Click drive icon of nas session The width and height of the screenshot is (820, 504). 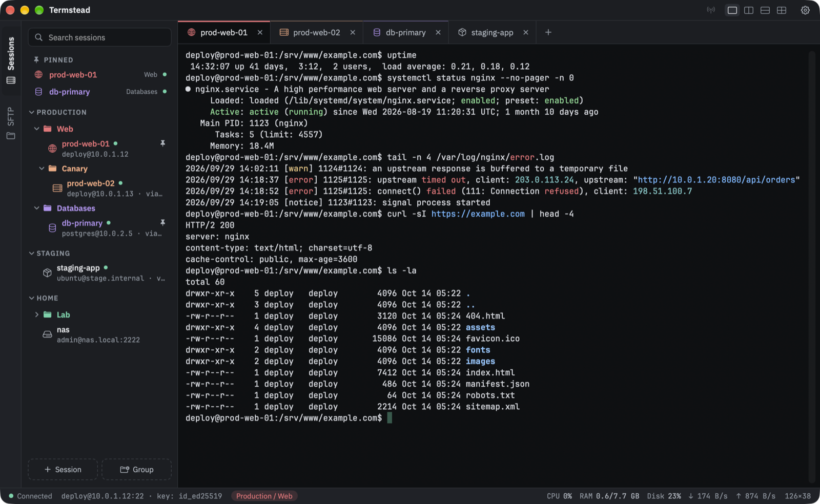pos(47,334)
